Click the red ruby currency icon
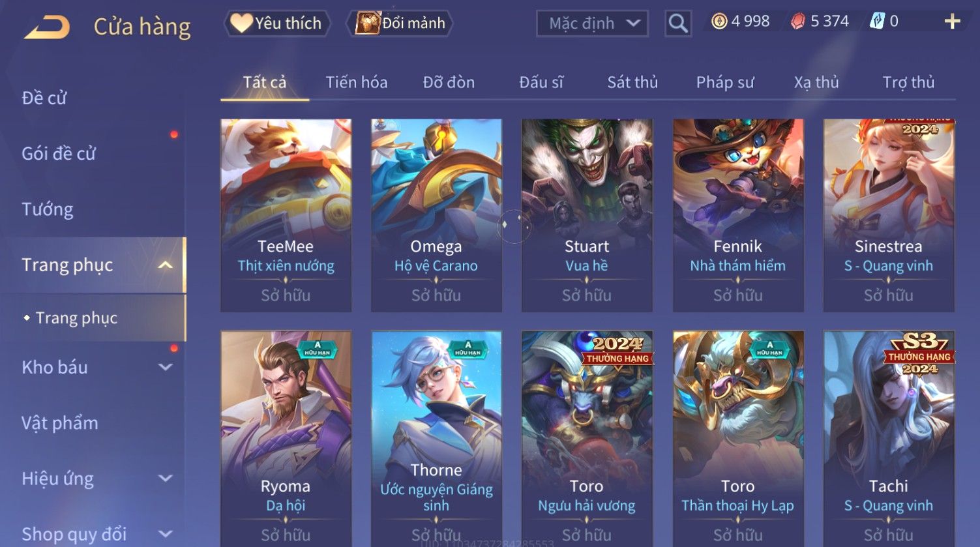This screenshot has height=547, width=980. (798, 22)
